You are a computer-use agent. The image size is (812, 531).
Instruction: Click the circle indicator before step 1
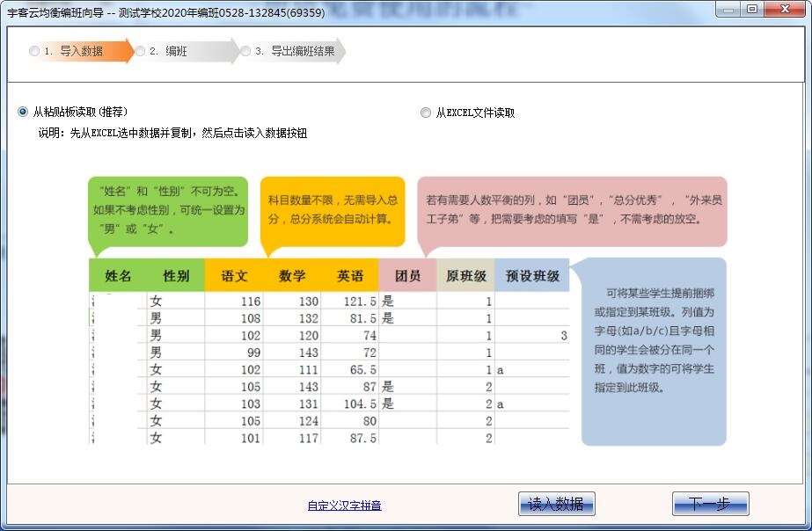tap(33, 51)
